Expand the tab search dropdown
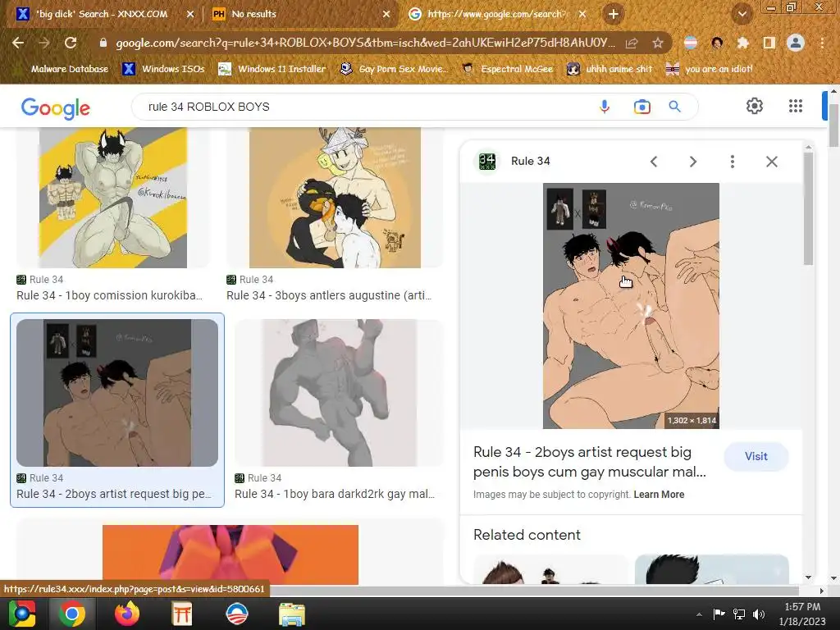 pos(742,14)
